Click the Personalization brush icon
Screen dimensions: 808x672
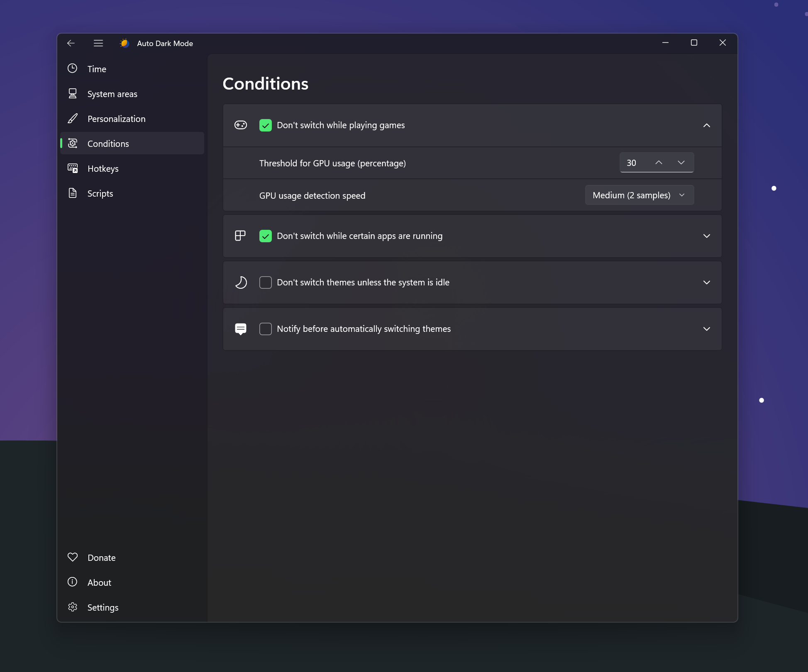point(73,119)
